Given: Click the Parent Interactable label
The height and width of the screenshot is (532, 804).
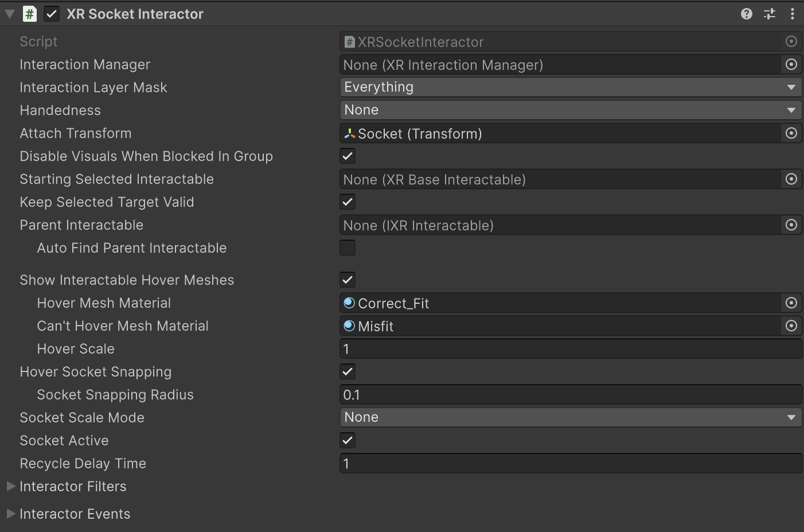Looking at the screenshot, I should point(81,225).
